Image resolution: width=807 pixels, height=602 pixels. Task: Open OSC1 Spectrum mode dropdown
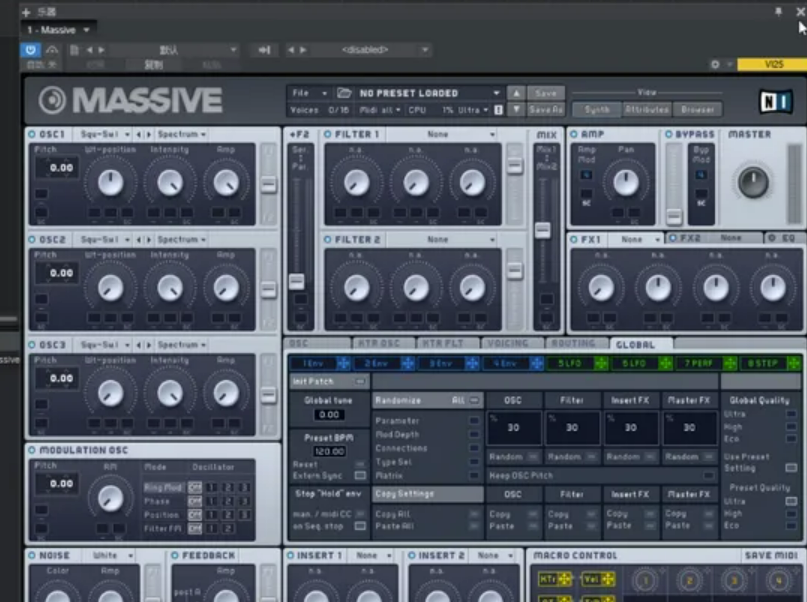(182, 134)
